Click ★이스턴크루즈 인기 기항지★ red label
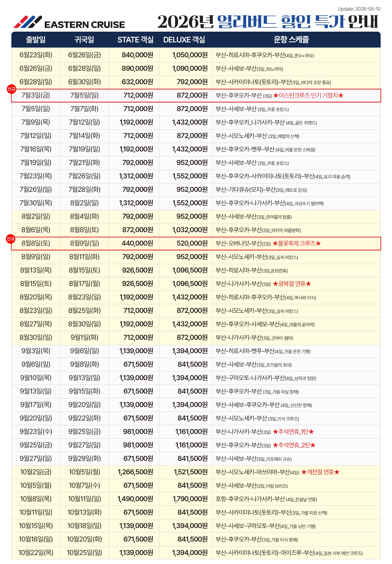The width and height of the screenshot is (392, 564). coord(308,95)
